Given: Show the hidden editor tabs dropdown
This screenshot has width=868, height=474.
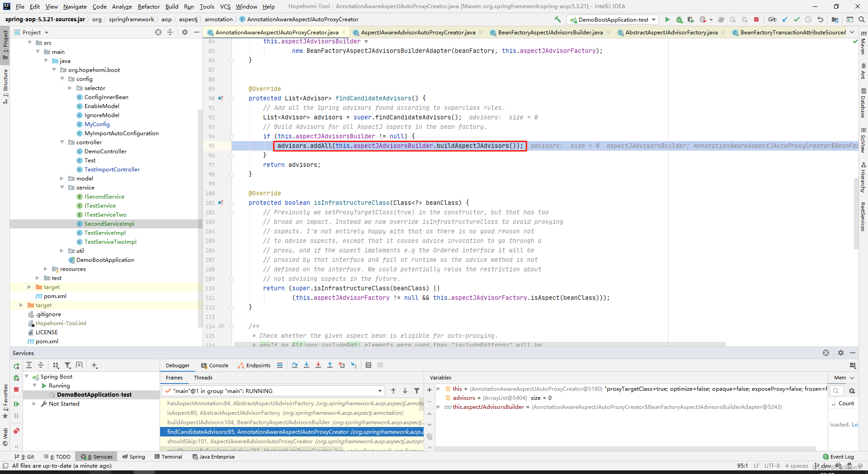Looking at the screenshot, I should (852, 32).
